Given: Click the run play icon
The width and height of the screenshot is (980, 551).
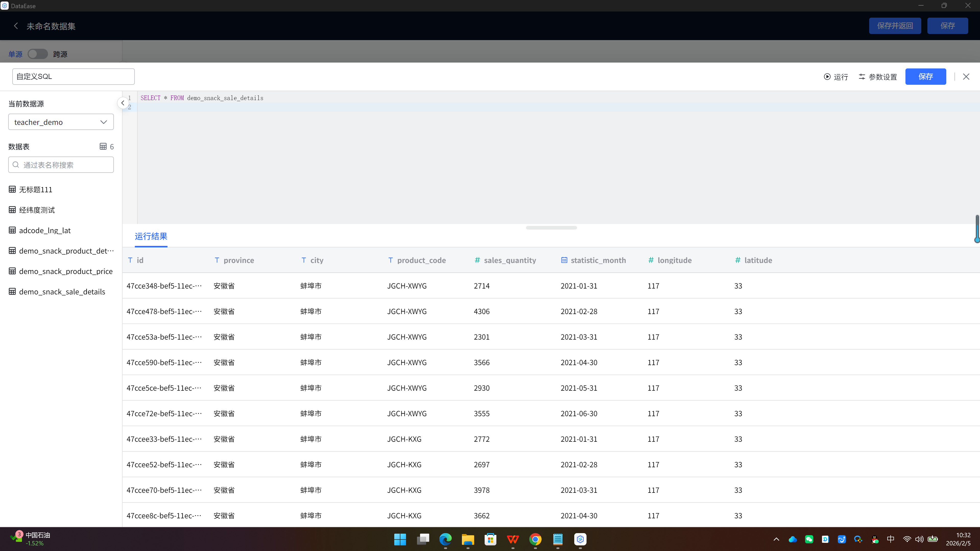Looking at the screenshot, I should [827, 77].
